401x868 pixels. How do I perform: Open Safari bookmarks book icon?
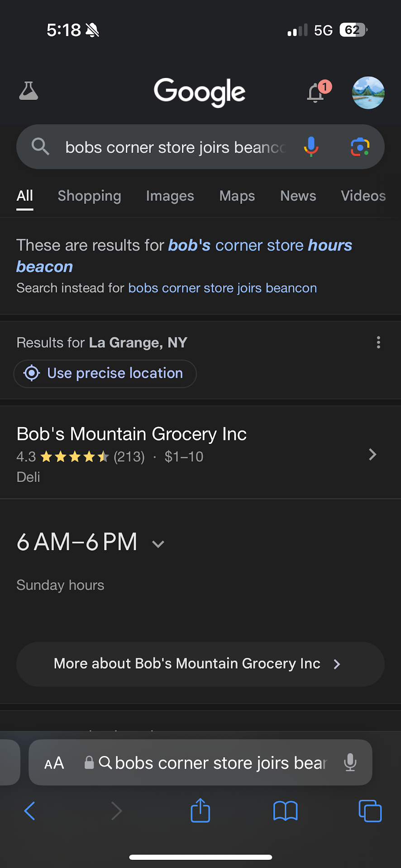pyautogui.click(x=285, y=811)
